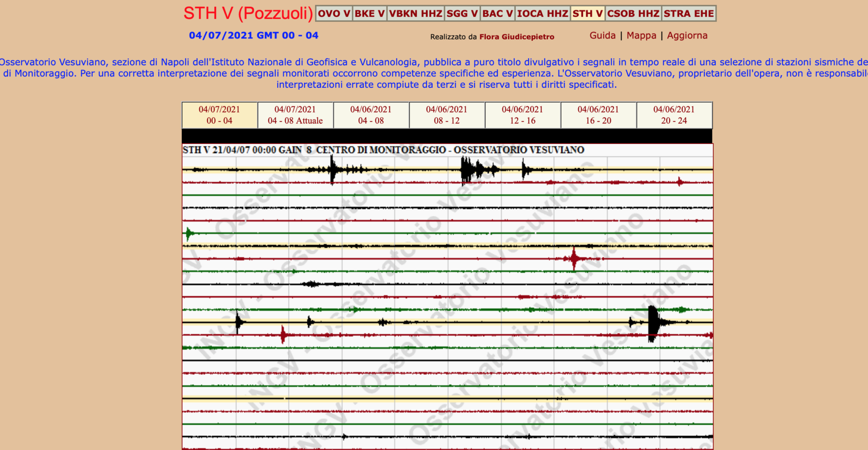
Task: Select IOCA HHZ station tab
Action: point(542,14)
